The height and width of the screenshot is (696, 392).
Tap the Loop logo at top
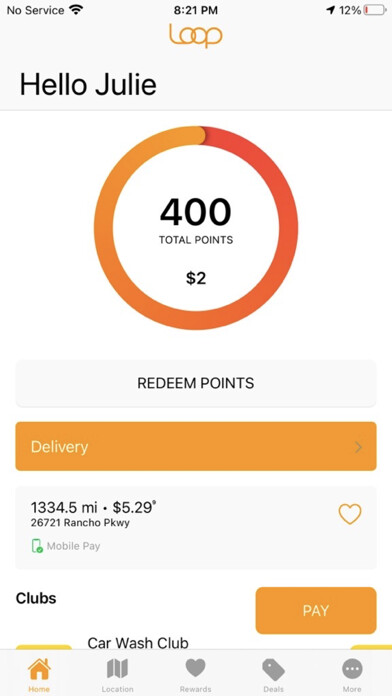(196, 36)
